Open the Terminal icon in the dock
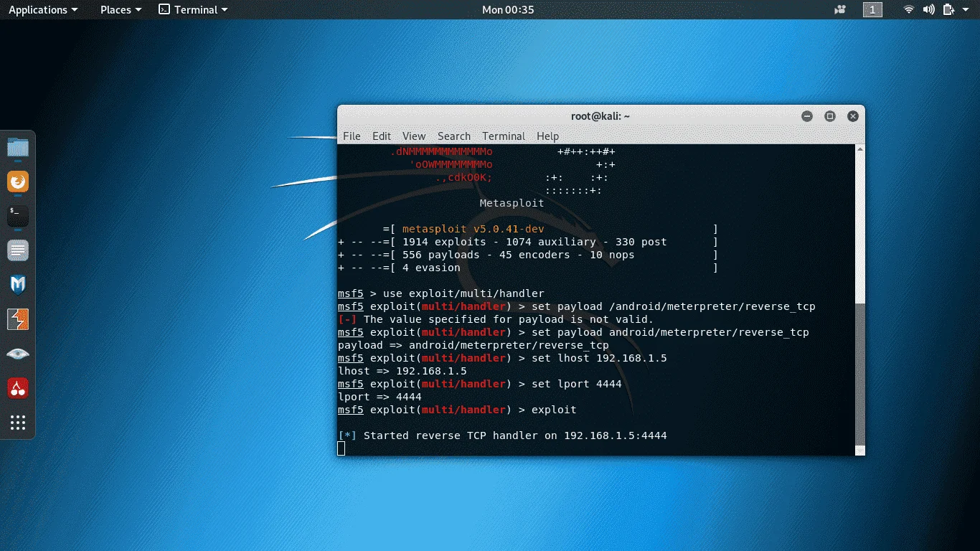980x551 pixels. [x=18, y=216]
